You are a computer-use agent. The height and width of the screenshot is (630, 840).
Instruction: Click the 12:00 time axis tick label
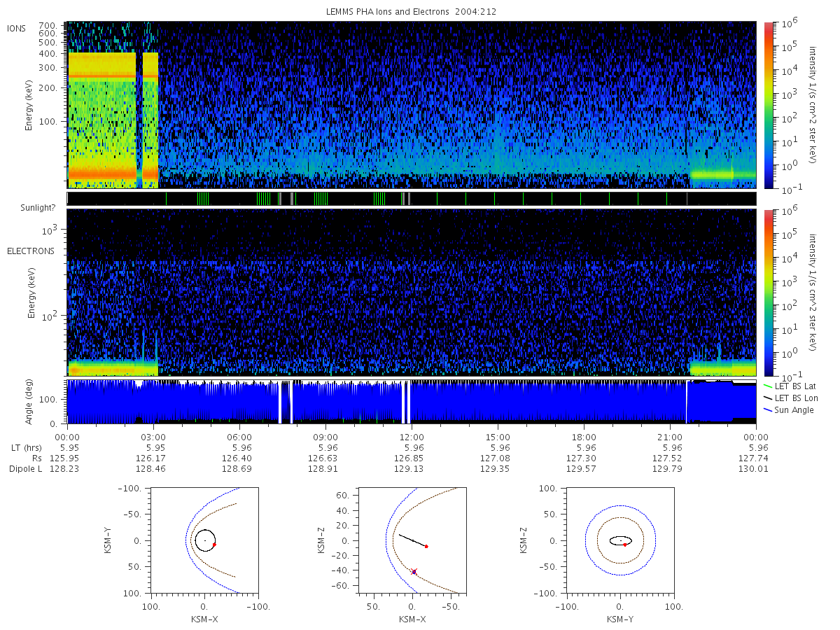[412, 436]
